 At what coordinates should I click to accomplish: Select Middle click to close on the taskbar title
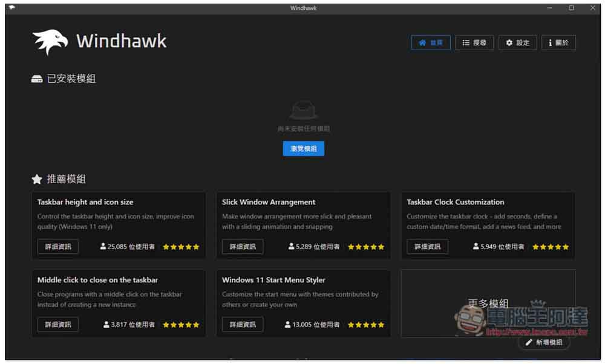pyautogui.click(x=97, y=280)
